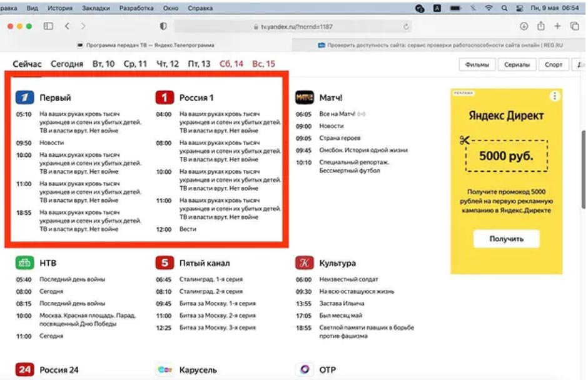
Task: Open 'Все на Матч!' program at 06:05
Action: click(337, 114)
